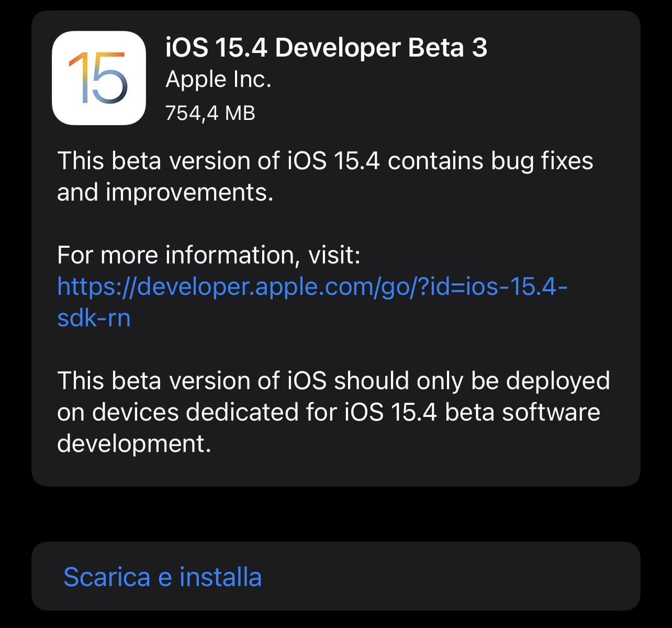The image size is (672, 628).
Task: Tap the '754,4 MB' download size
Action: coord(210,113)
